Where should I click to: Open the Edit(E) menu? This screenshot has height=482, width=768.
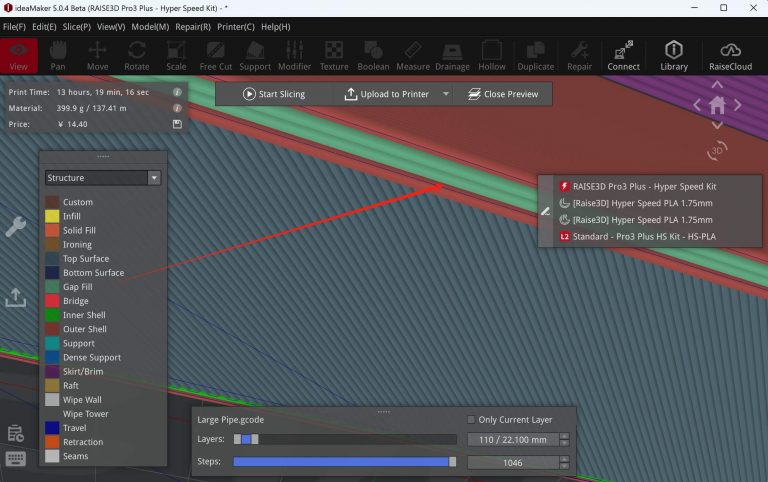pyautogui.click(x=44, y=27)
